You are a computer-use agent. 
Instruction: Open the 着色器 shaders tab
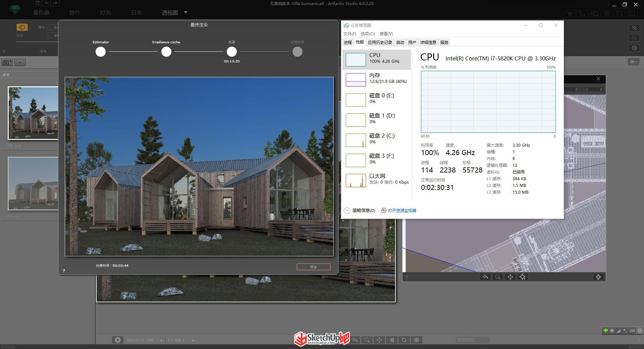click(x=41, y=12)
